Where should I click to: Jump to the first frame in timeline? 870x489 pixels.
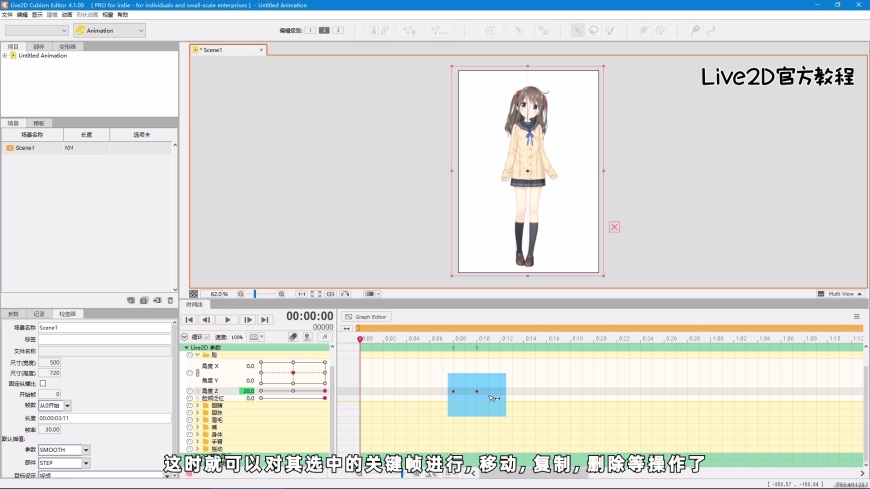pos(189,320)
